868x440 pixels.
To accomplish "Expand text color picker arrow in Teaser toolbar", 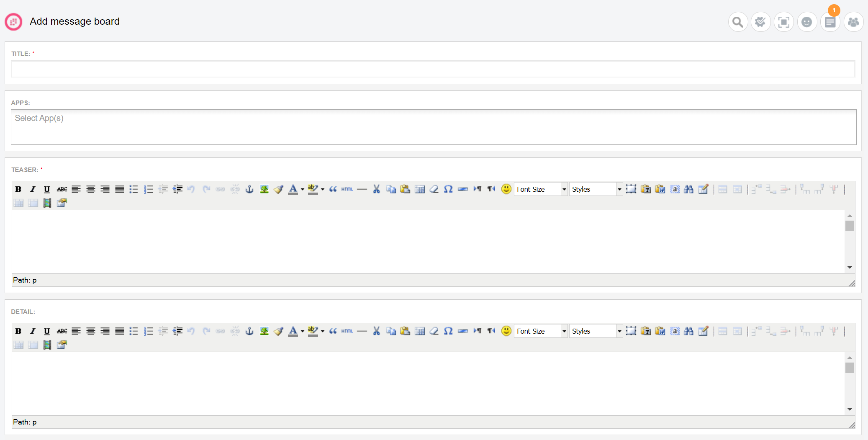I will click(x=303, y=189).
